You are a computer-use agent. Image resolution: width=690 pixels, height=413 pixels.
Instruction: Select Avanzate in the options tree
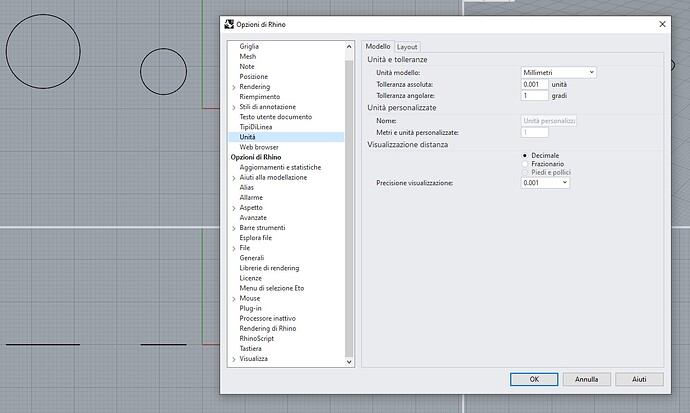pyautogui.click(x=253, y=218)
